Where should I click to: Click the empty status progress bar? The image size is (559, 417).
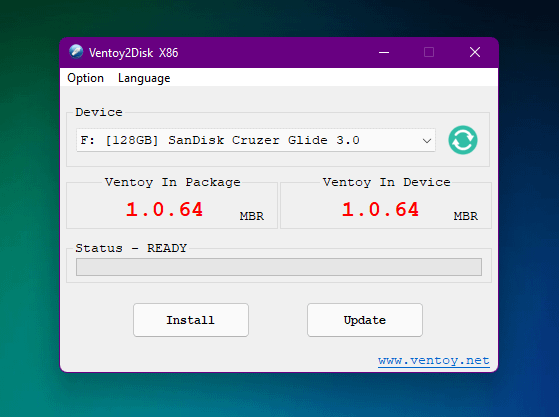point(279,267)
